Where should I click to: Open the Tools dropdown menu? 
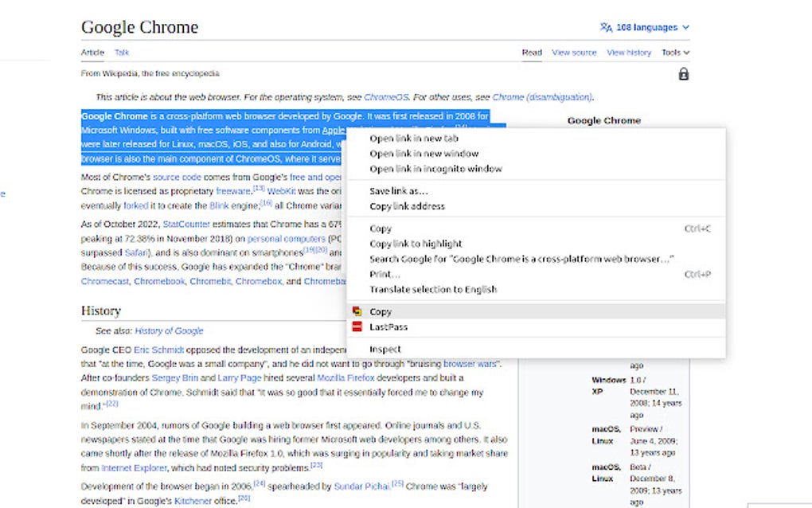[x=674, y=52]
